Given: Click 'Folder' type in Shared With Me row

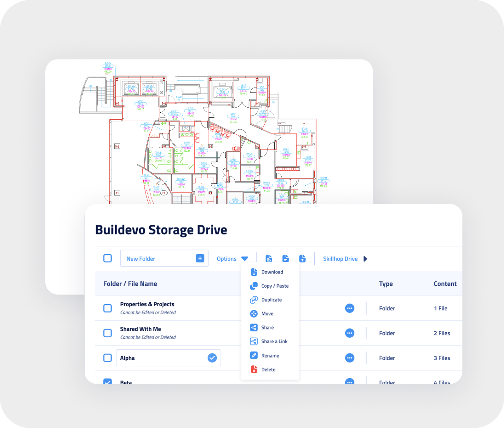Looking at the screenshot, I should click(x=387, y=333).
